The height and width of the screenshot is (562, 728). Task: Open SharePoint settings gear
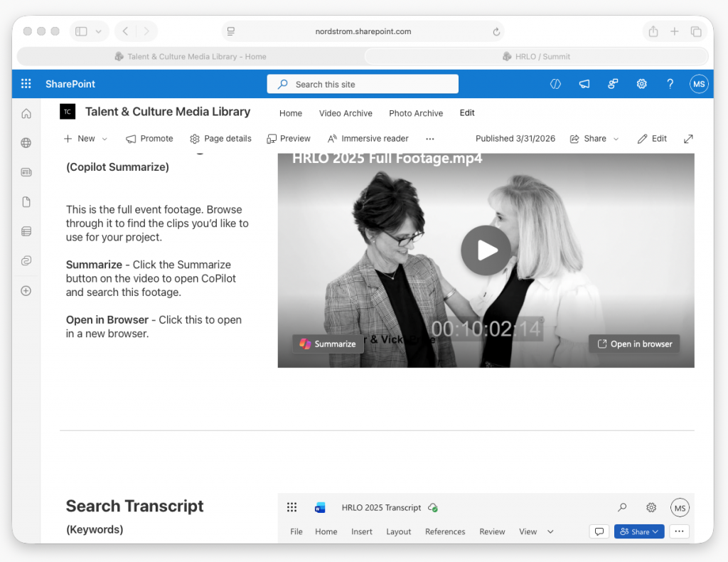641,84
